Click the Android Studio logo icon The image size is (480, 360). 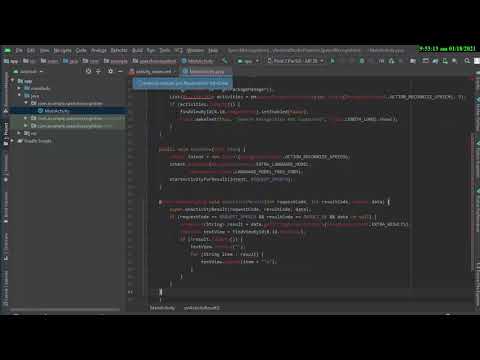(7, 50)
